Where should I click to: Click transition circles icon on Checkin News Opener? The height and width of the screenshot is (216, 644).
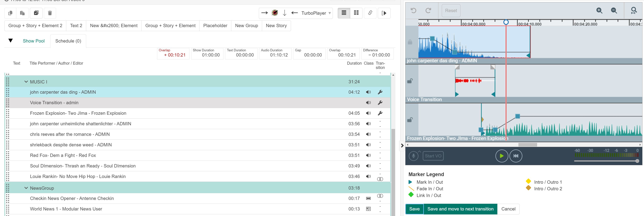380,196
